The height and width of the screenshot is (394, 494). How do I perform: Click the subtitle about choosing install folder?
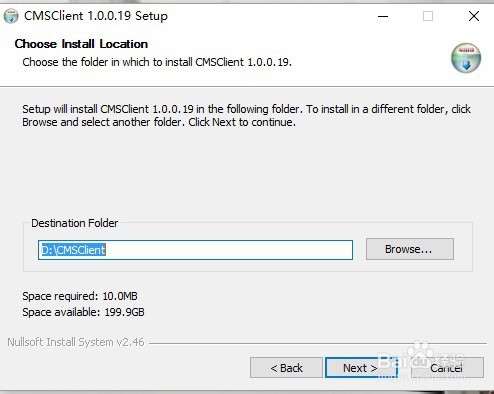tap(157, 62)
